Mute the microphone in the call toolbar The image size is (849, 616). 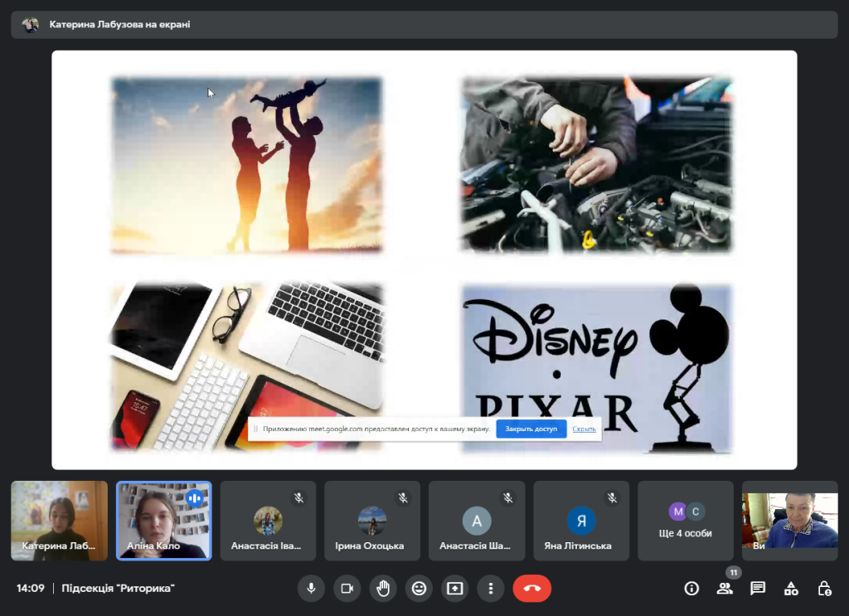[x=312, y=589]
